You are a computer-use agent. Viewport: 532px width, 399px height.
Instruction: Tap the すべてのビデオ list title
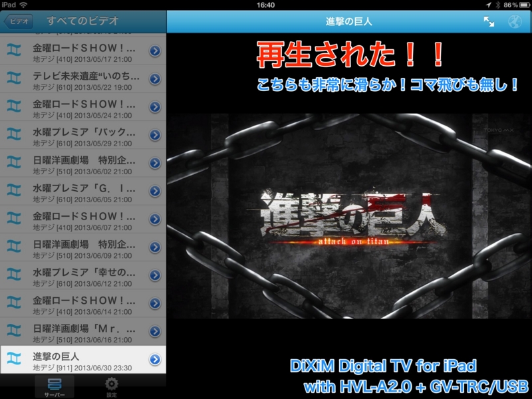click(82, 21)
